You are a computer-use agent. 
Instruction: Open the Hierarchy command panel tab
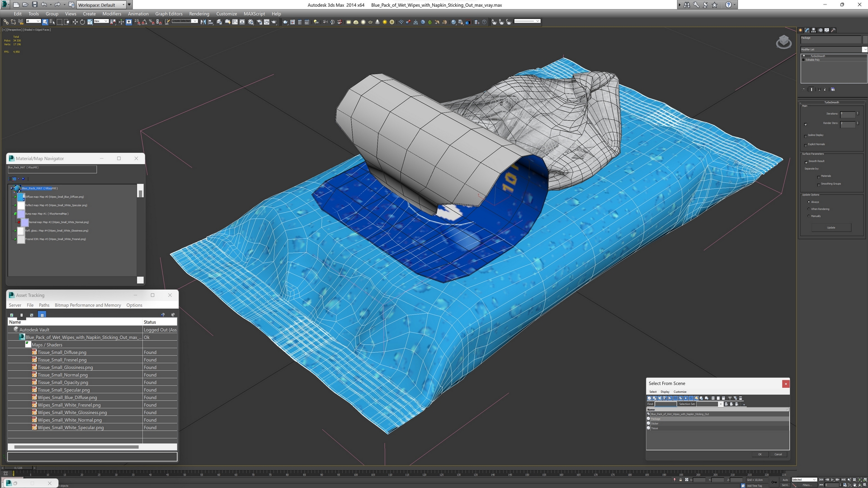[x=814, y=30]
